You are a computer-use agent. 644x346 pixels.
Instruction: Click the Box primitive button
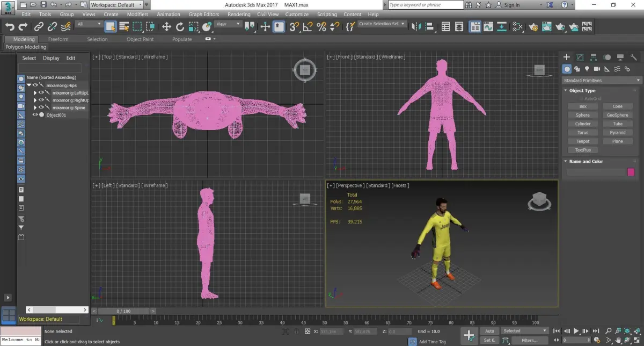pyautogui.click(x=583, y=106)
